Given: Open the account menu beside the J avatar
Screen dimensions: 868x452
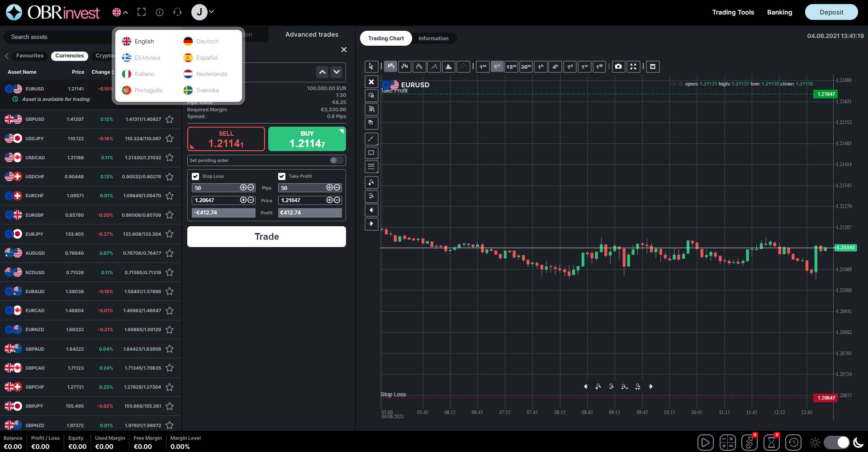Looking at the screenshot, I should [x=211, y=12].
